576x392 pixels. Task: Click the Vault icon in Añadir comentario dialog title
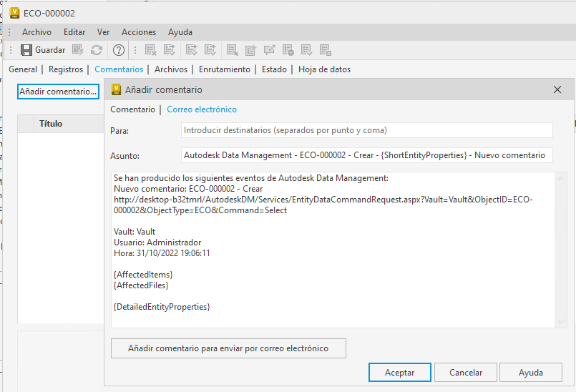pyautogui.click(x=116, y=89)
